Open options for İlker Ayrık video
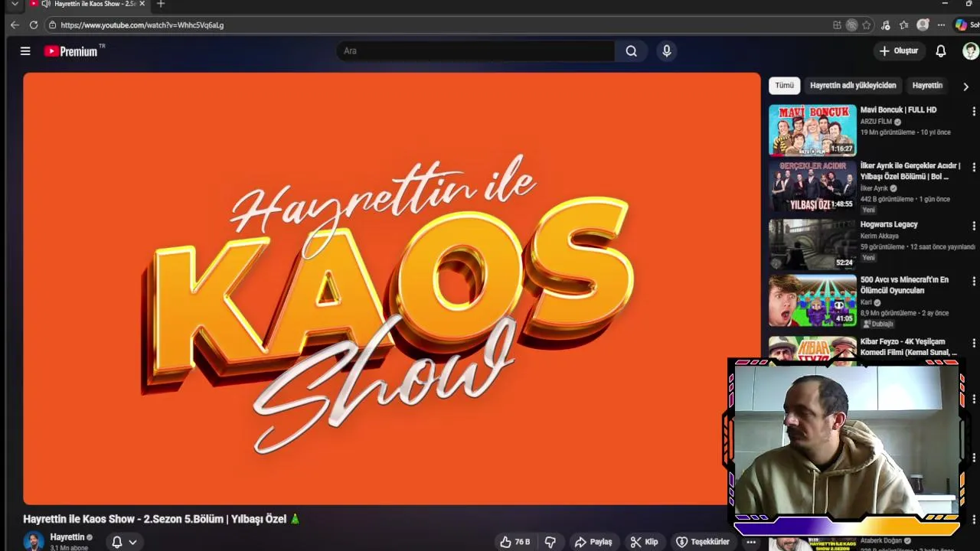Screen dimensions: 980x551 pos(973,168)
